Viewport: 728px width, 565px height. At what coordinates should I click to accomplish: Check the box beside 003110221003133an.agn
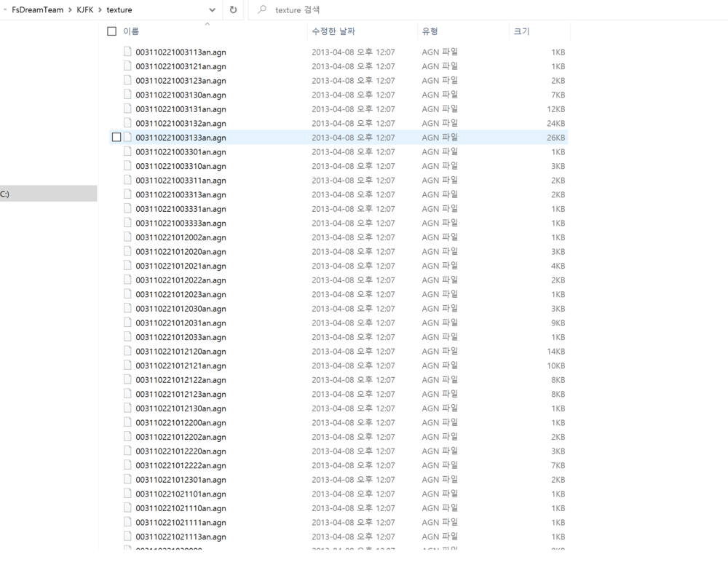pyautogui.click(x=116, y=138)
